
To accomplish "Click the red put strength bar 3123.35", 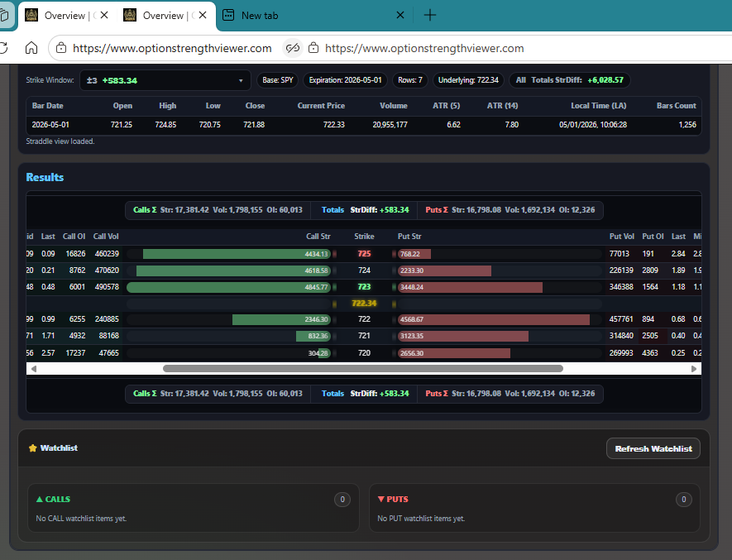I will pyautogui.click(x=463, y=336).
